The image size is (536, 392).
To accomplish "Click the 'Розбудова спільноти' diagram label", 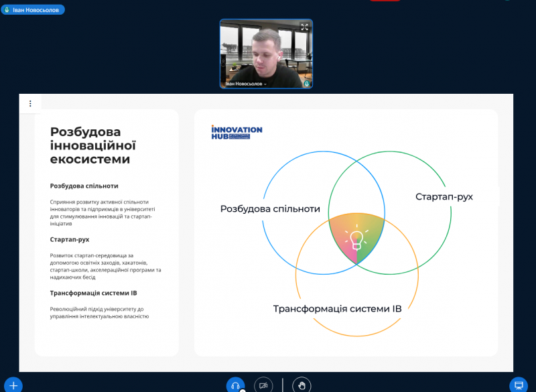I will (270, 209).
